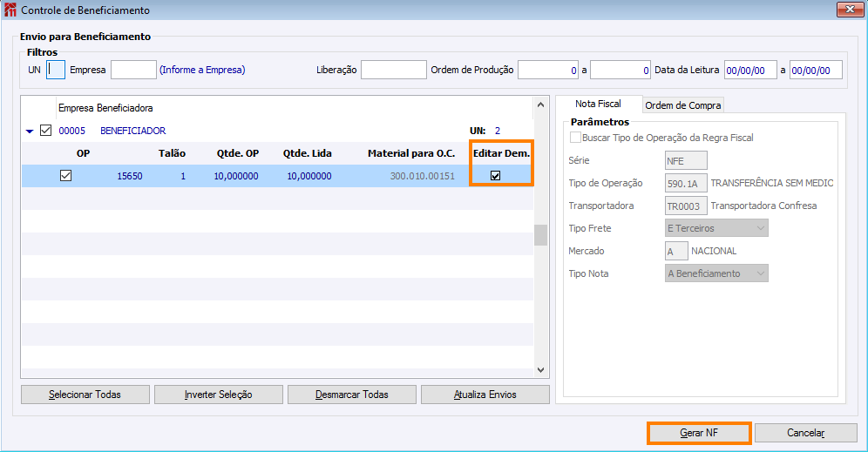Click Inverter Seleção button

[219, 395]
